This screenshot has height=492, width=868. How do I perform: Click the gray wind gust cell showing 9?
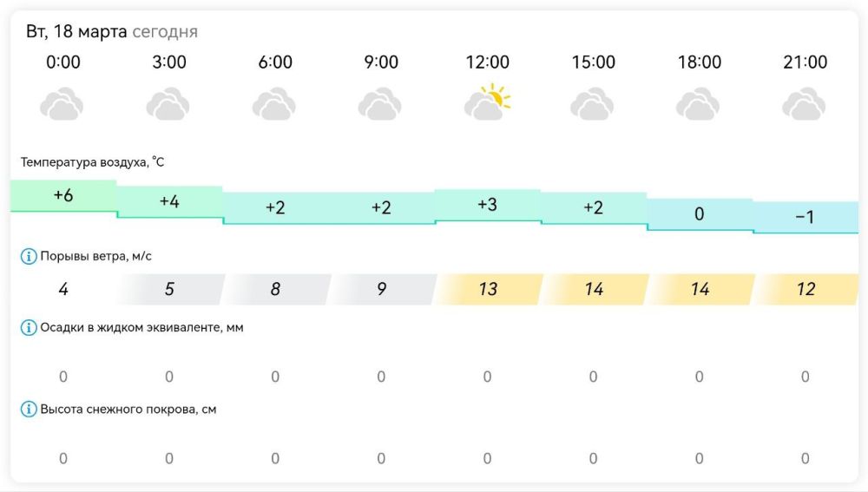382,289
